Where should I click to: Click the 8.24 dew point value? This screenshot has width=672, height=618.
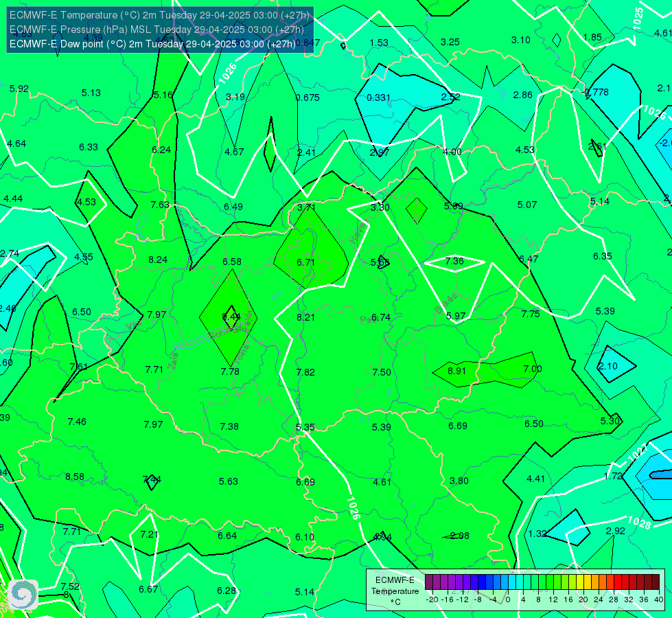pyautogui.click(x=158, y=260)
